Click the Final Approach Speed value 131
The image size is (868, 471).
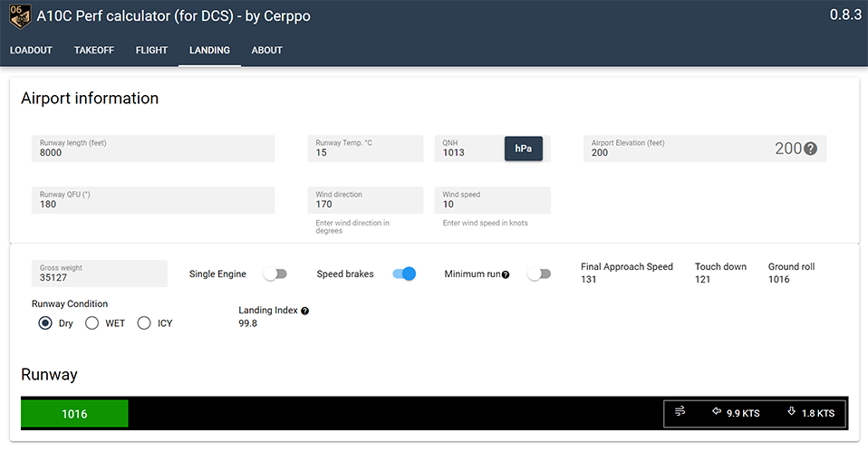(588, 280)
